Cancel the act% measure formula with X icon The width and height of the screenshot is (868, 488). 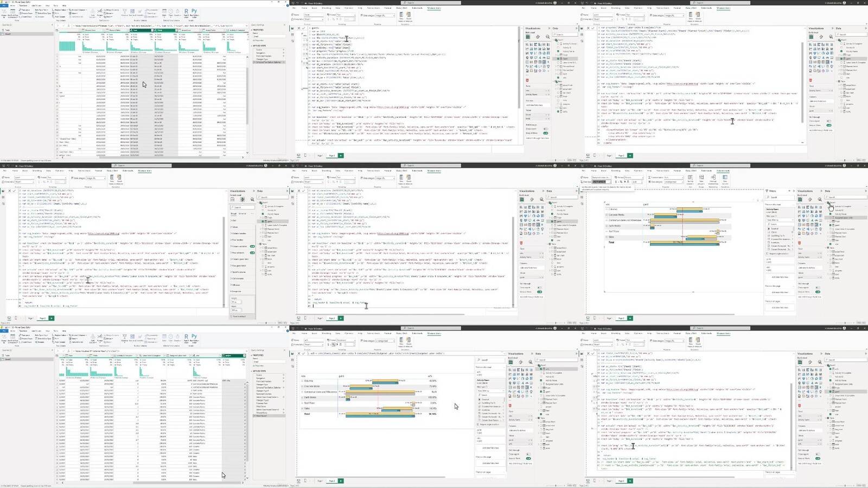coord(298,353)
